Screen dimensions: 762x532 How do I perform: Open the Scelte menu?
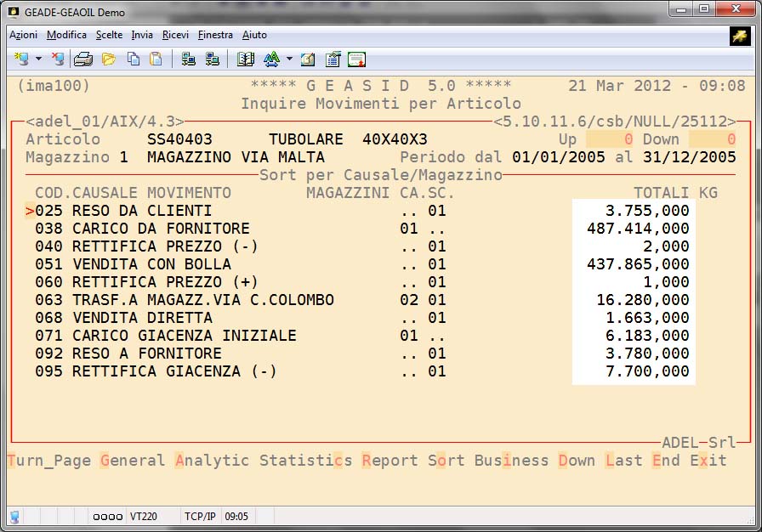109,35
